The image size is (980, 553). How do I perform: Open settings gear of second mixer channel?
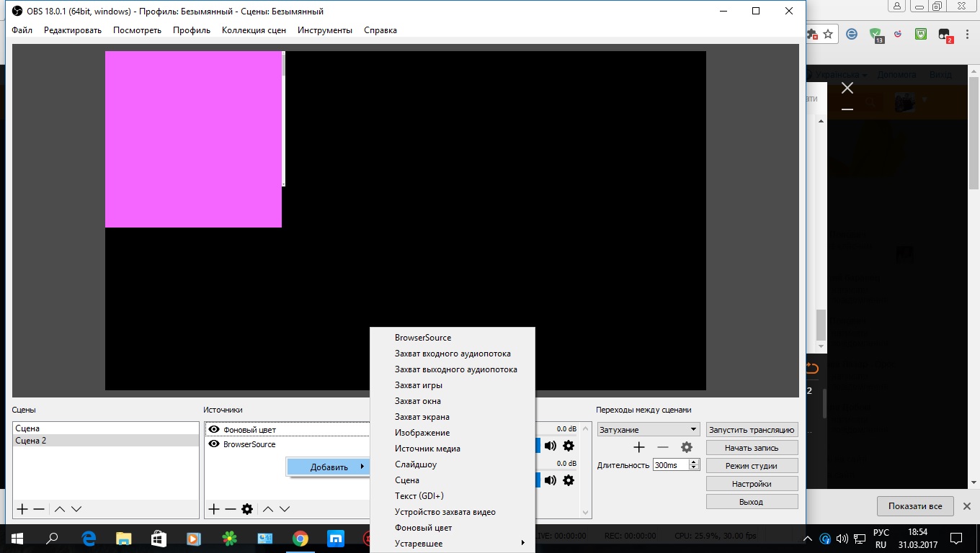(x=569, y=480)
